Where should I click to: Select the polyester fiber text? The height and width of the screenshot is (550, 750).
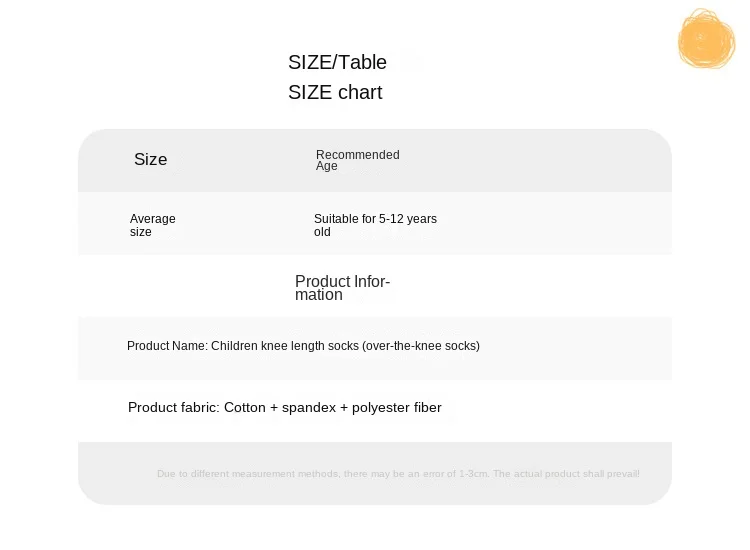point(396,408)
